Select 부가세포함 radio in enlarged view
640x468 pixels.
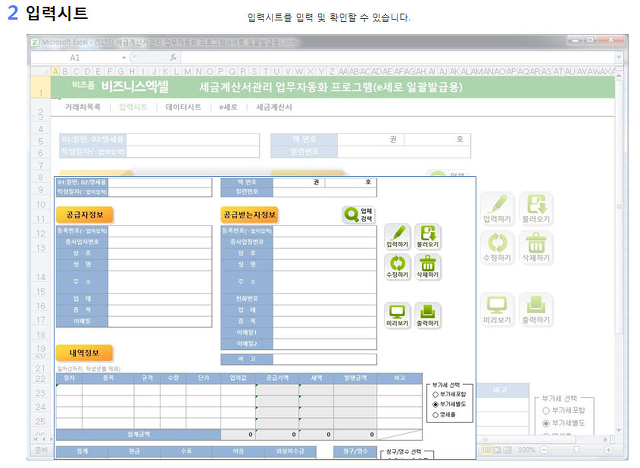[436, 395]
